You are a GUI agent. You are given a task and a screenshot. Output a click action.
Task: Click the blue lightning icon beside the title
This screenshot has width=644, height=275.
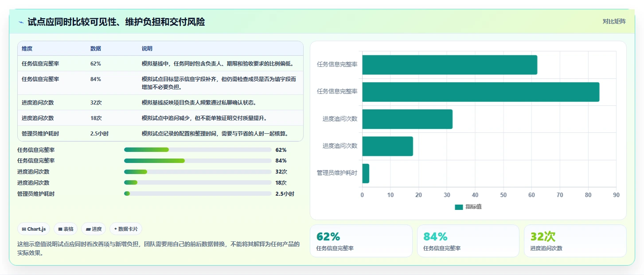coord(21,22)
